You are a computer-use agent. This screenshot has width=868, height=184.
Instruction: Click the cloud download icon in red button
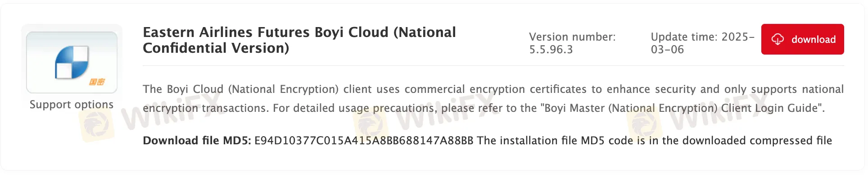(x=778, y=40)
